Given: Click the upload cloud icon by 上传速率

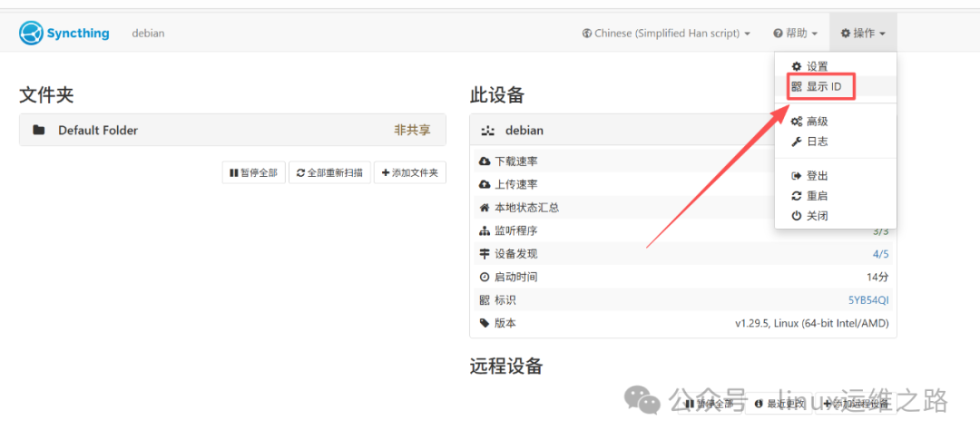Looking at the screenshot, I should coord(485,185).
